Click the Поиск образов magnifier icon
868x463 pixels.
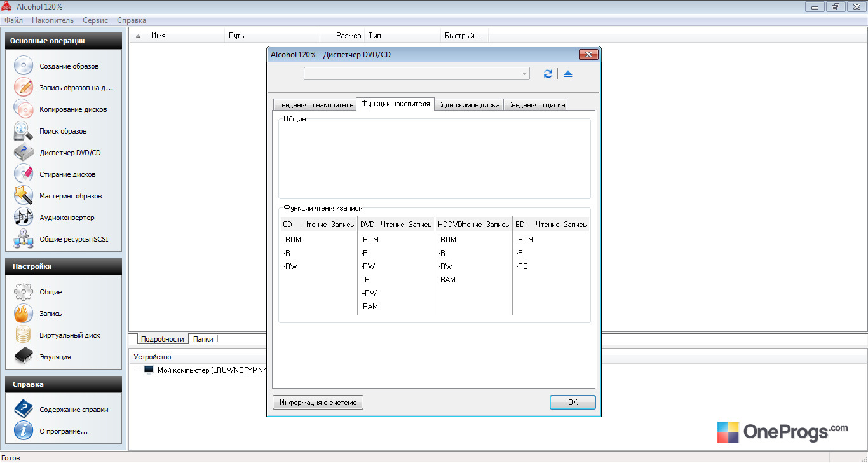(x=24, y=131)
